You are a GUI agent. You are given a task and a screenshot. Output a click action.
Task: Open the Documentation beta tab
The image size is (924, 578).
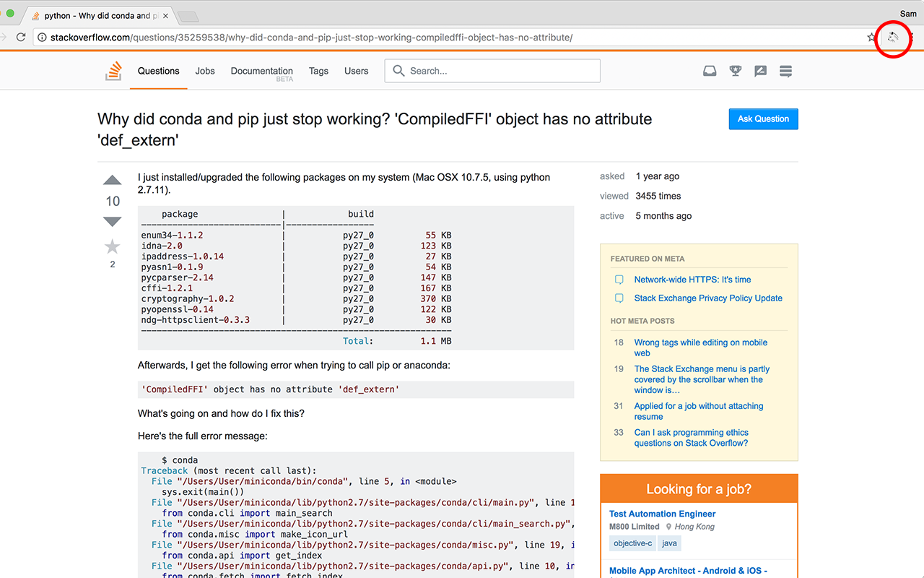tap(262, 72)
